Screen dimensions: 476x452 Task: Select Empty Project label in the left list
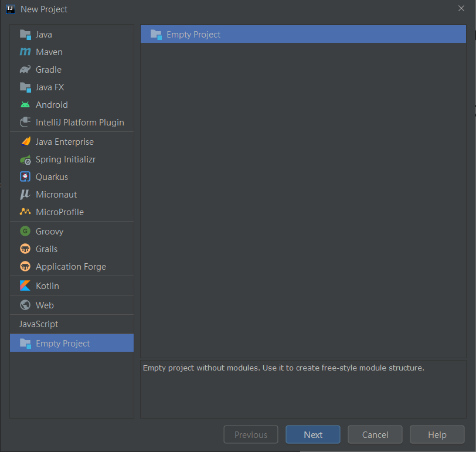click(63, 344)
